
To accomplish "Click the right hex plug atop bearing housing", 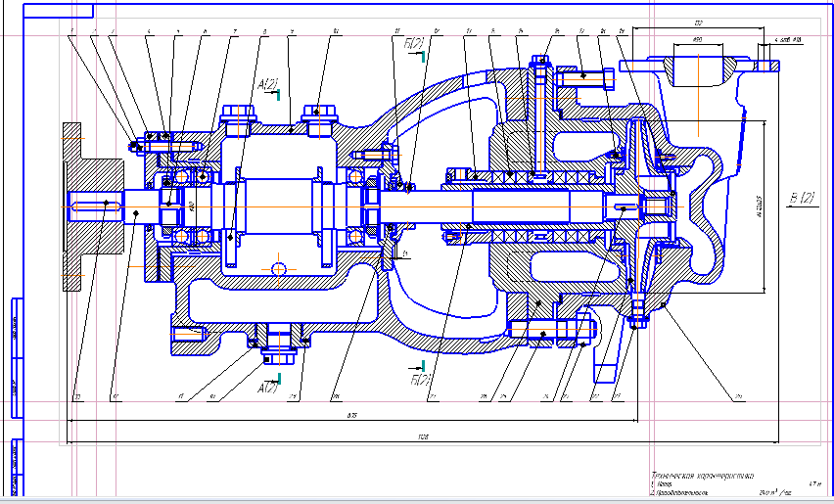I will point(320,117).
